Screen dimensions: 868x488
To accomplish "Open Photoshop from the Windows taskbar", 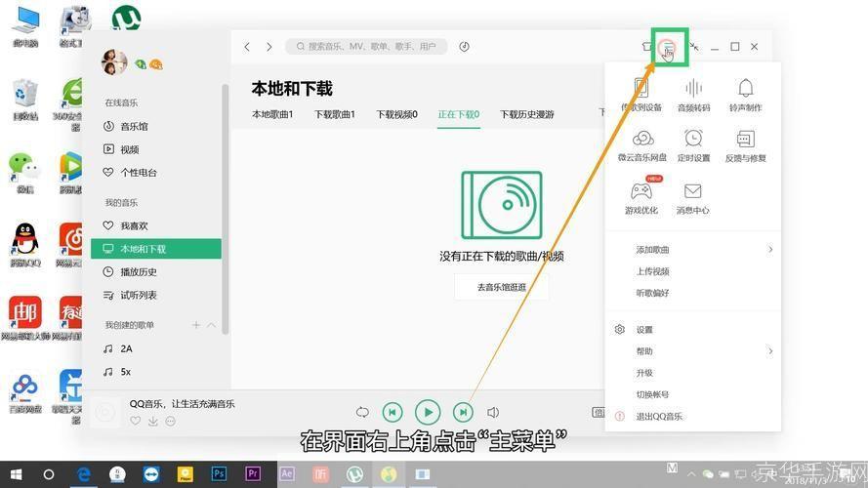I will click(220, 474).
